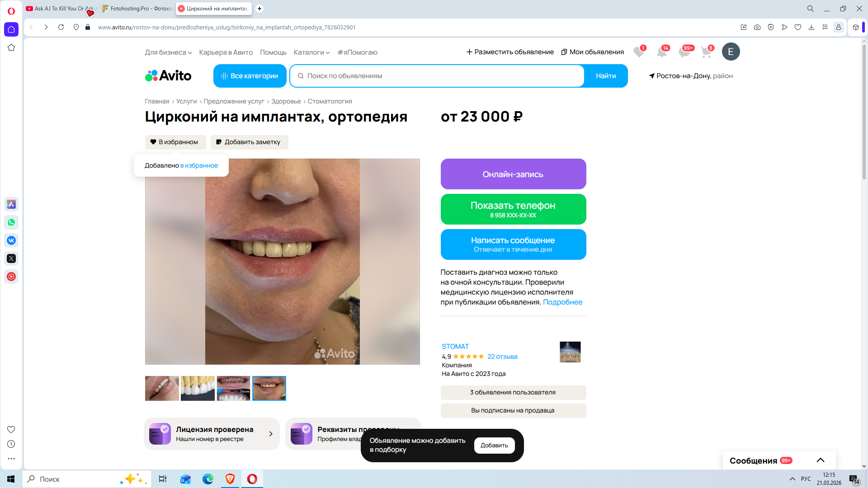Image resolution: width=868 pixels, height=488 pixels.
Task: Open 'Все категории' menu
Action: [x=250, y=76]
